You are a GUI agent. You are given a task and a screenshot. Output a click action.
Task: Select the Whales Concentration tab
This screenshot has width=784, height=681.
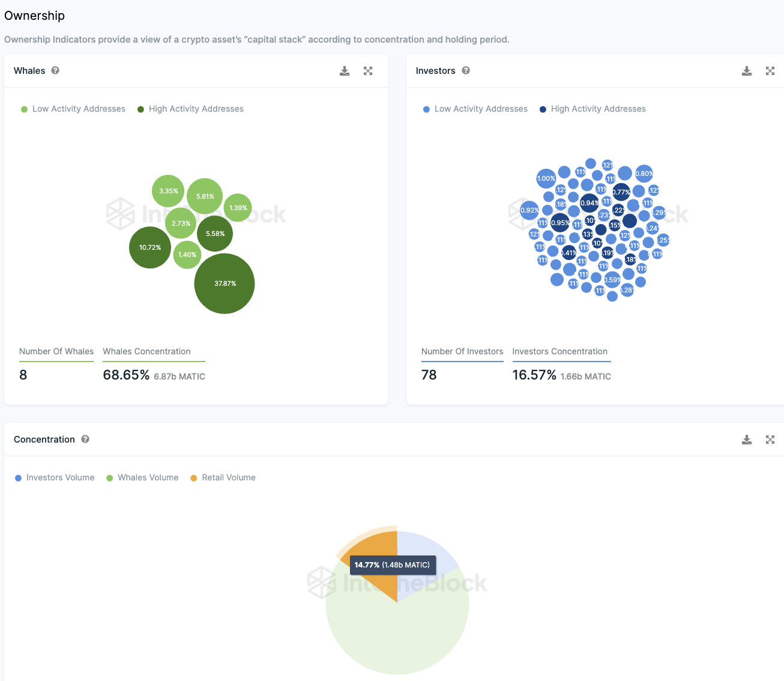click(x=146, y=351)
